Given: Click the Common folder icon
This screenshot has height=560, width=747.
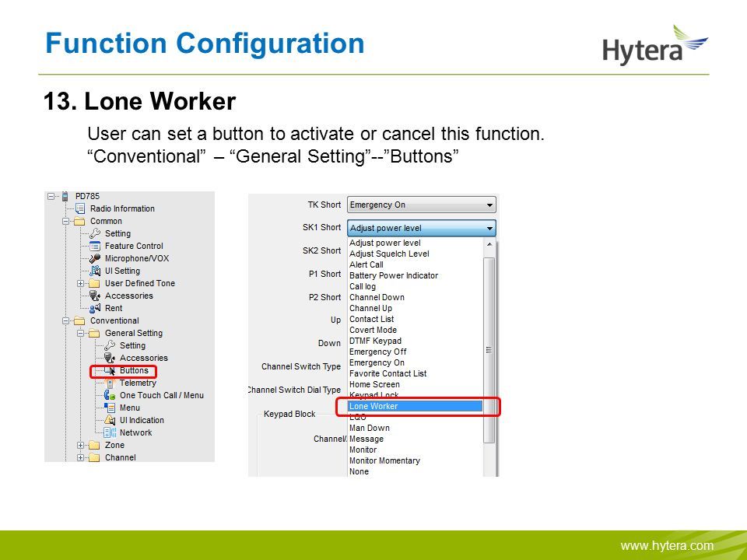Looking at the screenshot, I should pyautogui.click(x=79, y=221).
